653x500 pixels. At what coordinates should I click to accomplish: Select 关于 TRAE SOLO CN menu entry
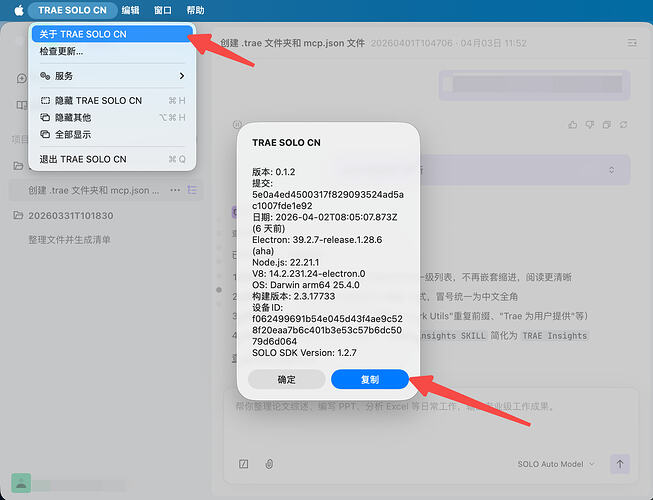[112, 34]
